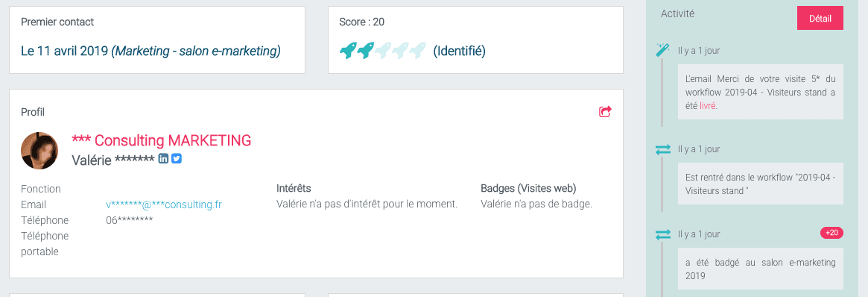The height and width of the screenshot is (297, 868).
Task: Click the magic wand activity icon
Action: click(662, 50)
